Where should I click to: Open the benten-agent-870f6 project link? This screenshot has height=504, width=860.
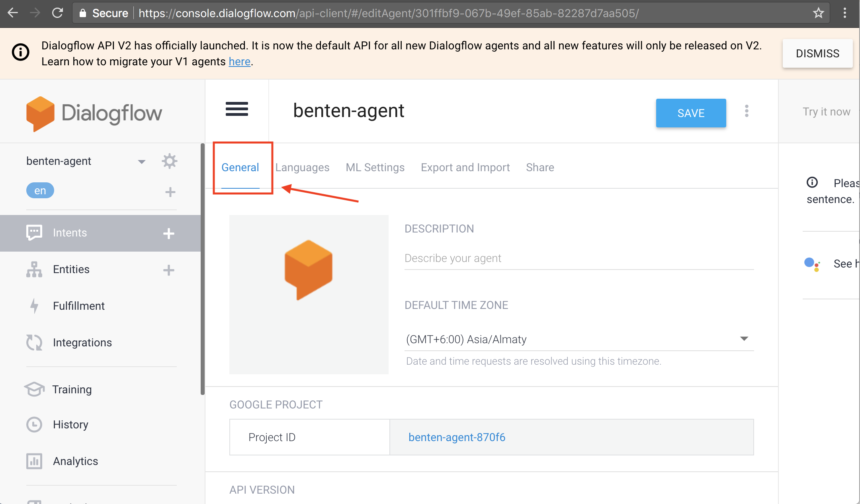coord(457,437)
